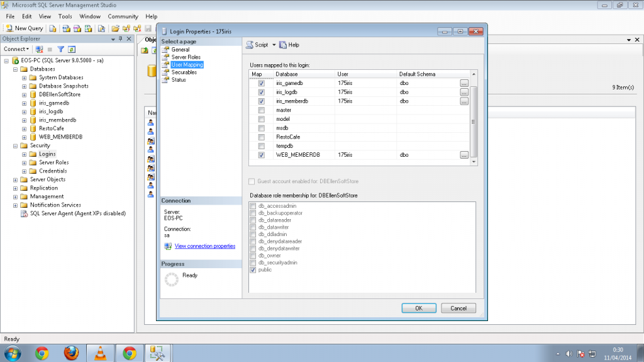Check the Map box for model
644x362 pixels.
point(261,119)
